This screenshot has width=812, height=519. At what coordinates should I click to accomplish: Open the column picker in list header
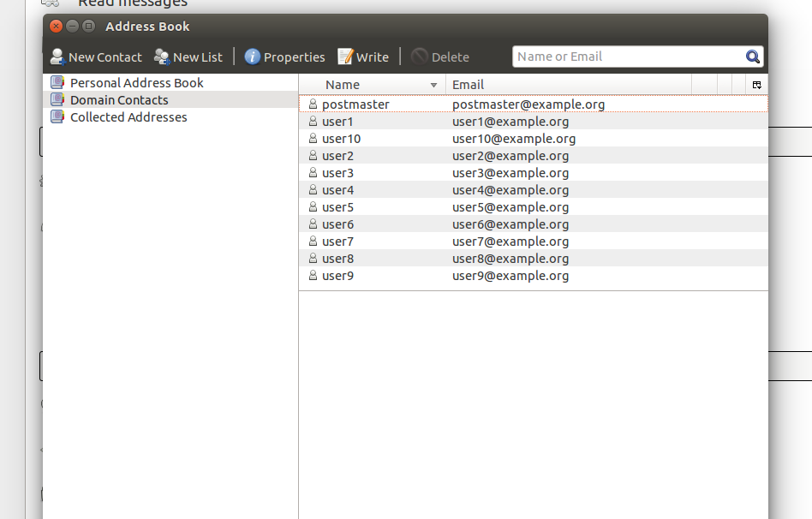click(756, 85)
